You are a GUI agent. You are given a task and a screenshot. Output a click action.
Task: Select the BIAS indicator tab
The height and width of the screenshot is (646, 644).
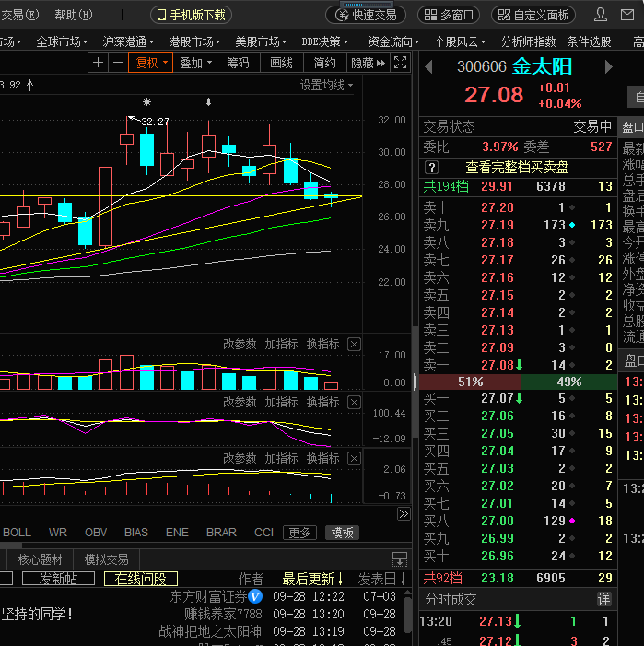[135, 533]
